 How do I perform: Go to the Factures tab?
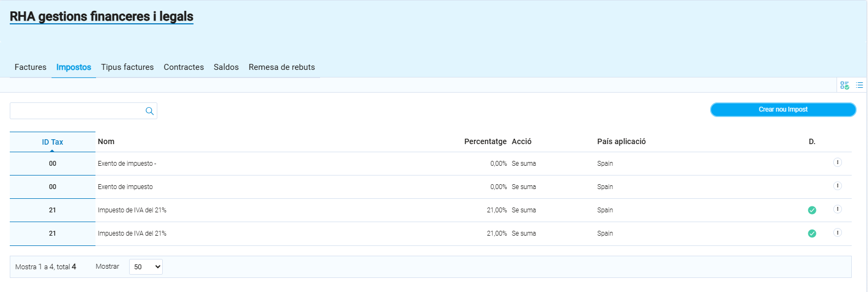[x=30, y=67]
